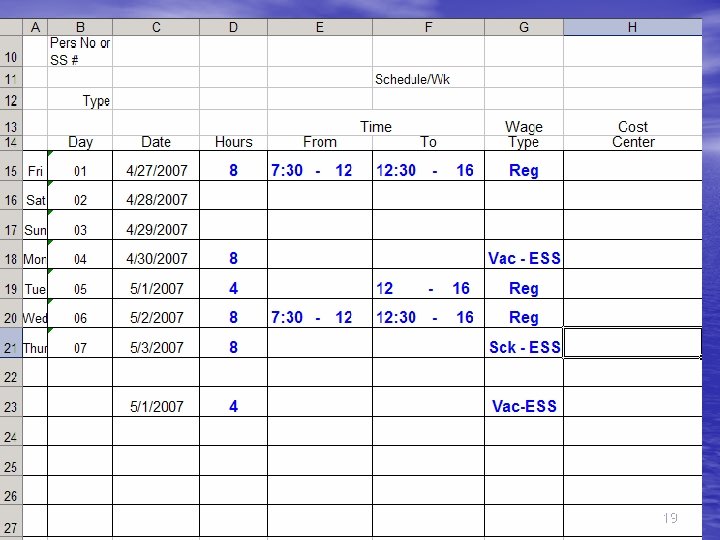
Task: Click the 'Tue' cell
Action: 35,284
